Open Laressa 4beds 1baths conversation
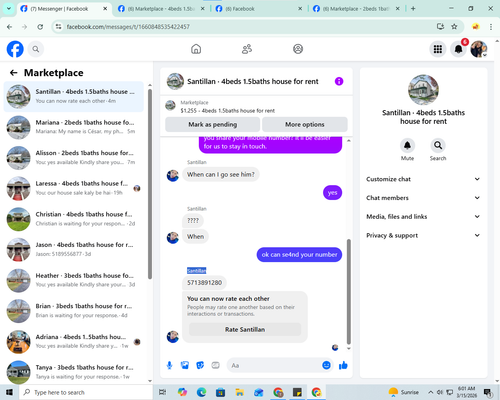 pyautogui.click(x=74, y=188)
